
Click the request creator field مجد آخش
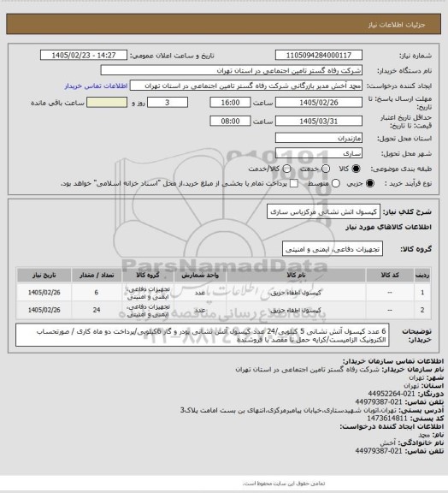246,86
